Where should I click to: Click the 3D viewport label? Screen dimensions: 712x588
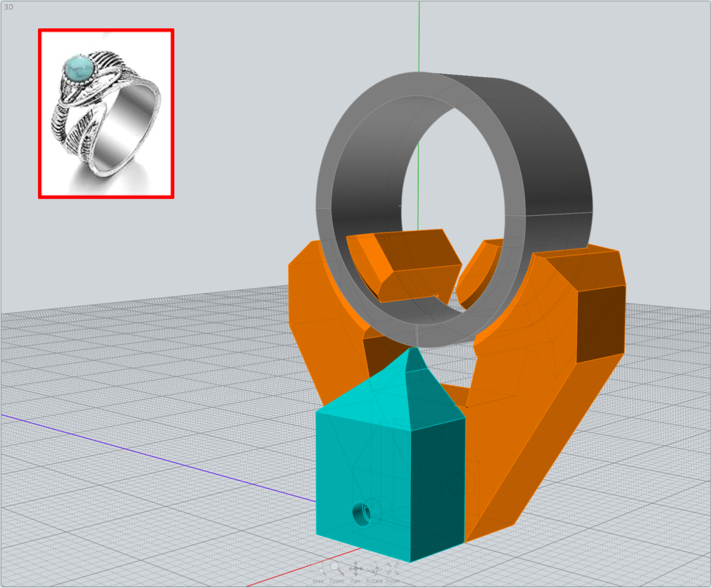pyautogui.click(x=9, y=7)
